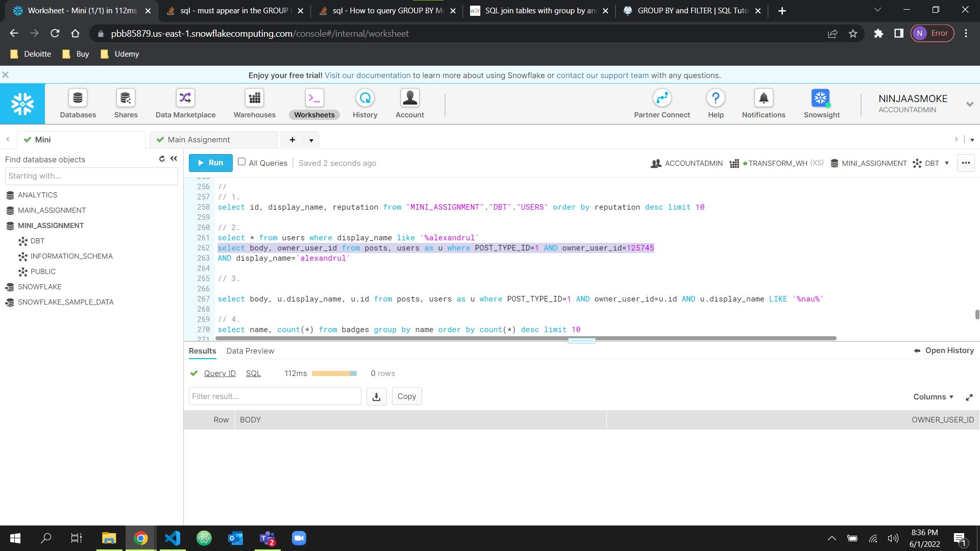Image resolution: width=980 pixels, height=551 pixels.
Task: Switch to the Data Preview tab
Action: coord(250,351)
